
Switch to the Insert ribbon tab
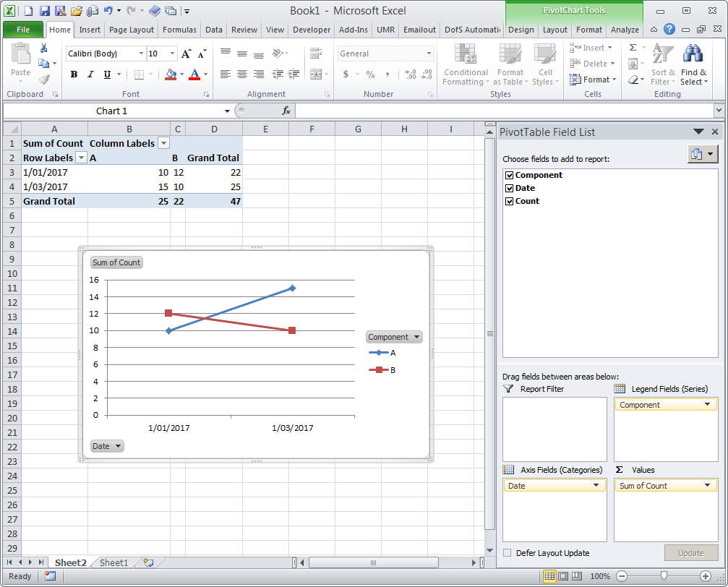pyautogui.click(x=90, y=30)
